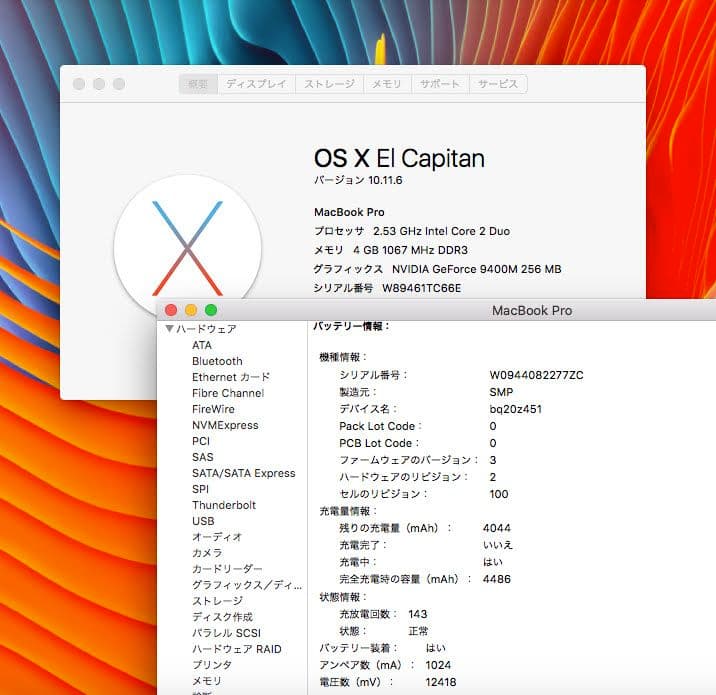Image resolution: width=716 pixels, height=695 pixels.
Task: Select オーディオ in sidebar
Action: coord(217,537)
